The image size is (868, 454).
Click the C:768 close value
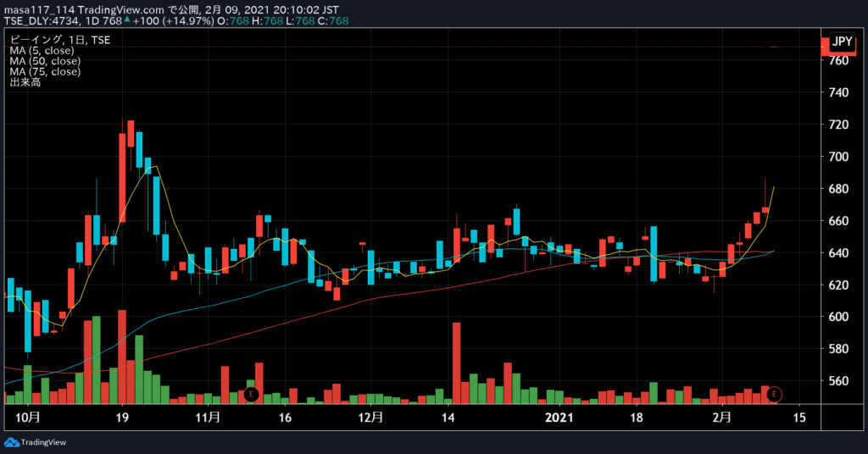point(333,21)
